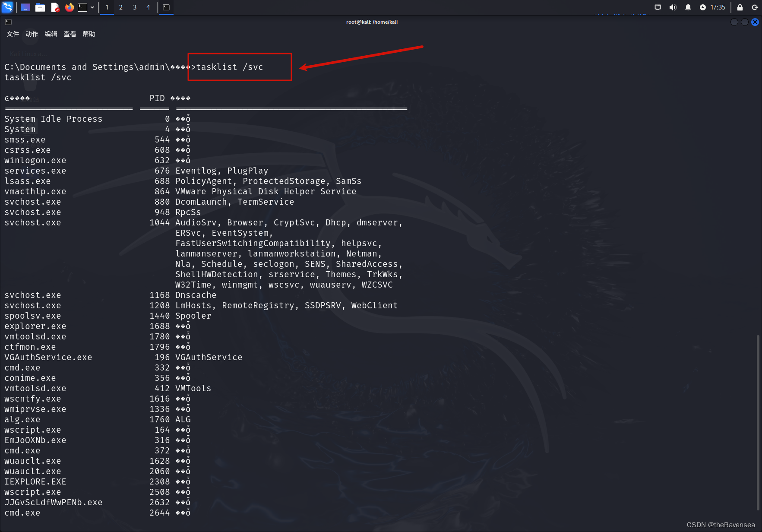This screenshot has height=532, width=762.
Task: Click the services.exe process name
Action: [x=35, y=171]
